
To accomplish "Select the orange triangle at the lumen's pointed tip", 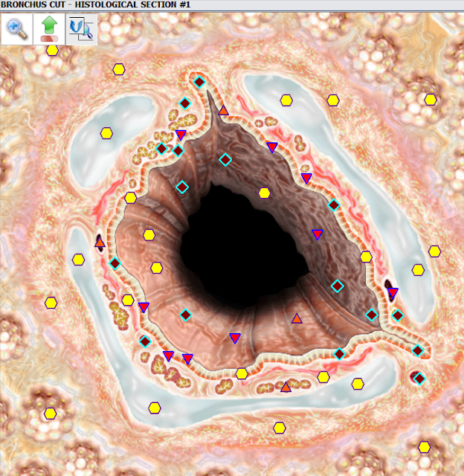I will click(223, 110).
